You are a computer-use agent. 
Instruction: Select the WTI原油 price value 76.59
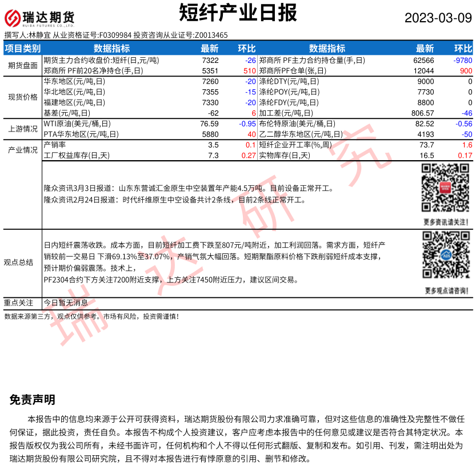point(209,124)
